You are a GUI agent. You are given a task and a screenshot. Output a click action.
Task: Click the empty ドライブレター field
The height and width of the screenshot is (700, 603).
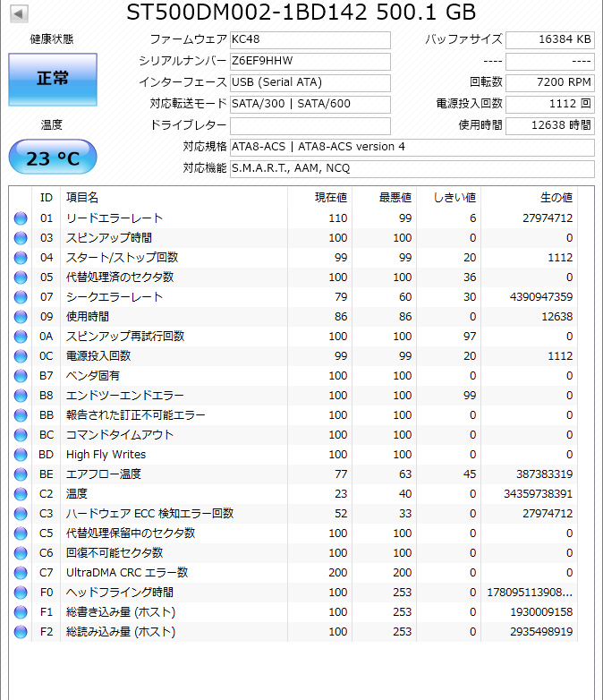pyautogui.click(x=310, y=126)
